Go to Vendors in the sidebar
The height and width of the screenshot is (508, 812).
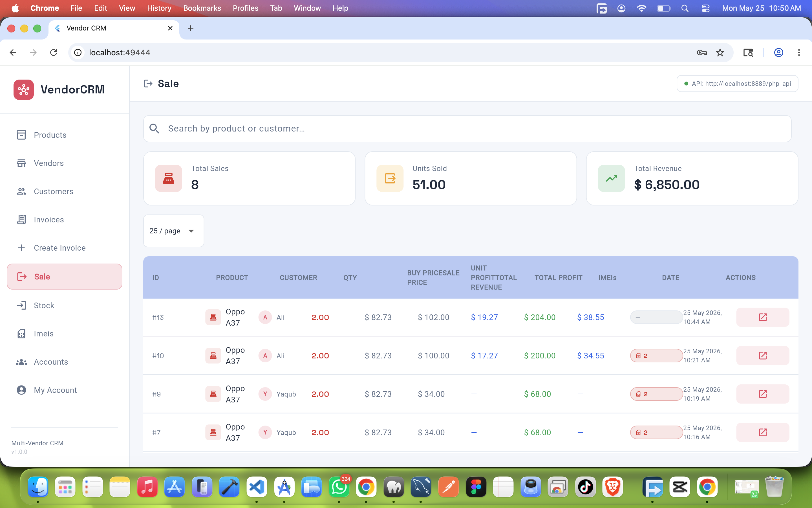64,163
